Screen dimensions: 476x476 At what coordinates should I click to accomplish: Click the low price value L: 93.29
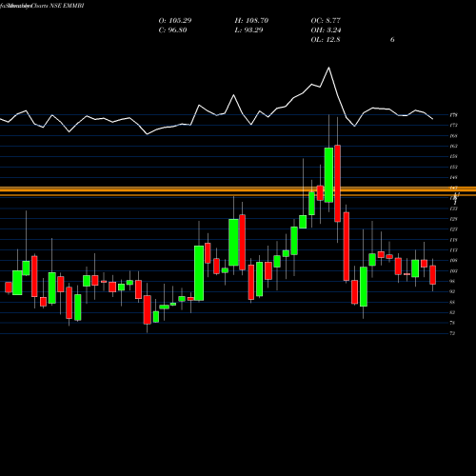point(248,30)
